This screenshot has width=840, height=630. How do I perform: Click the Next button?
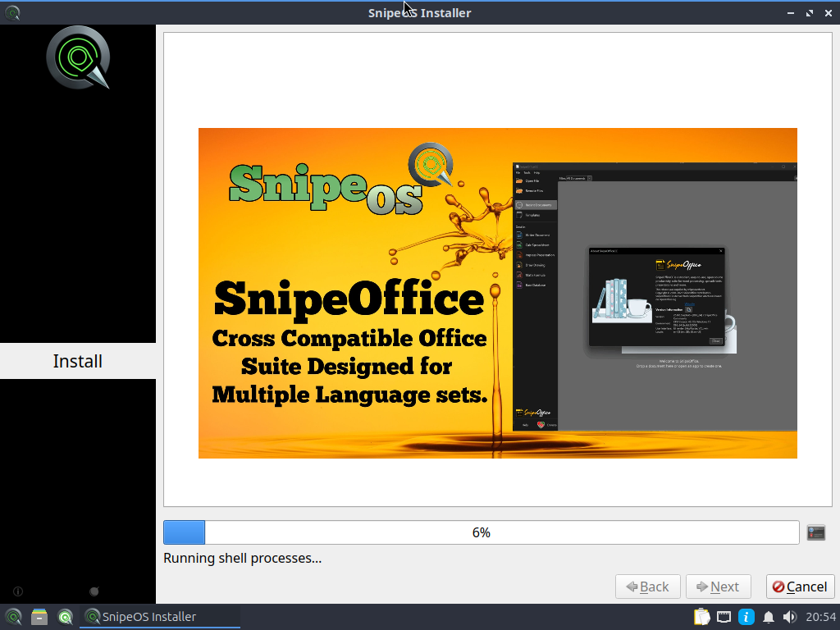[719, 587]
